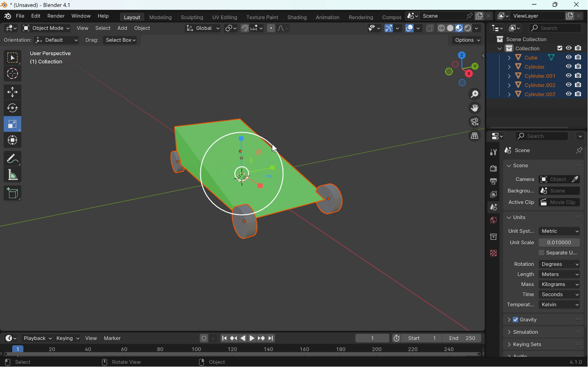Switch to the Modeling workspace tab
Viewport: 588px width, 367px height.
(161, 18)
